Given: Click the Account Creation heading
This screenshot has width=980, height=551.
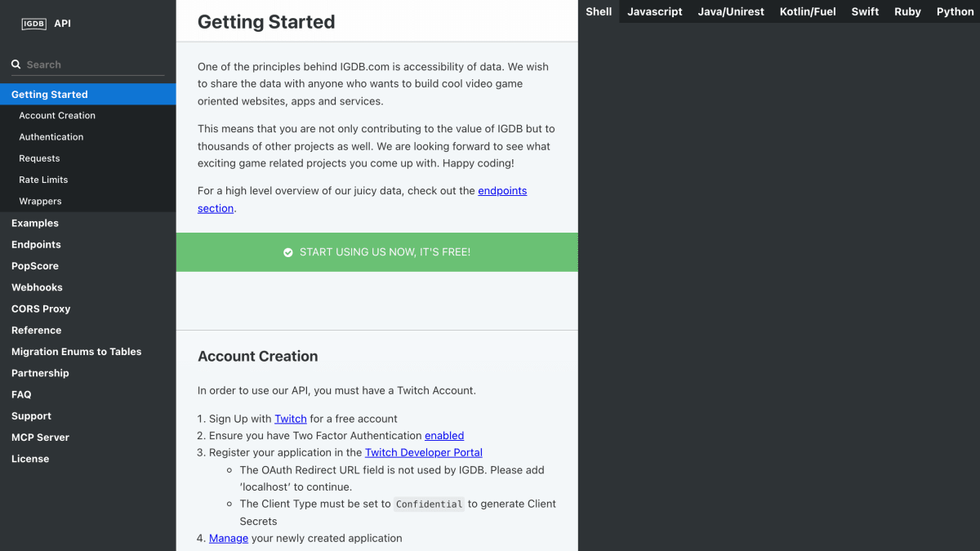Looking at the screenshot, I should coord(258,356).
